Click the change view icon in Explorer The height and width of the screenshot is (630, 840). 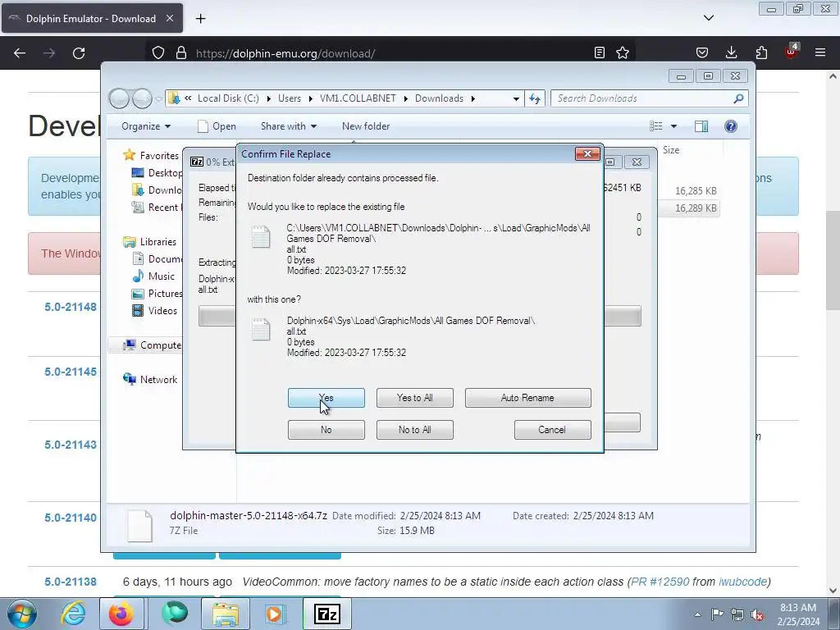tap(656, 126)
